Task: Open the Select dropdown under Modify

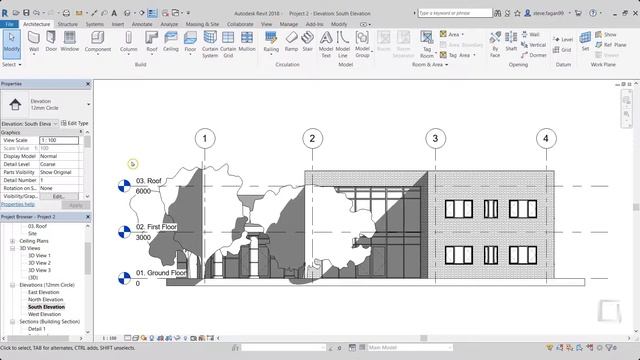Action: 11,64
